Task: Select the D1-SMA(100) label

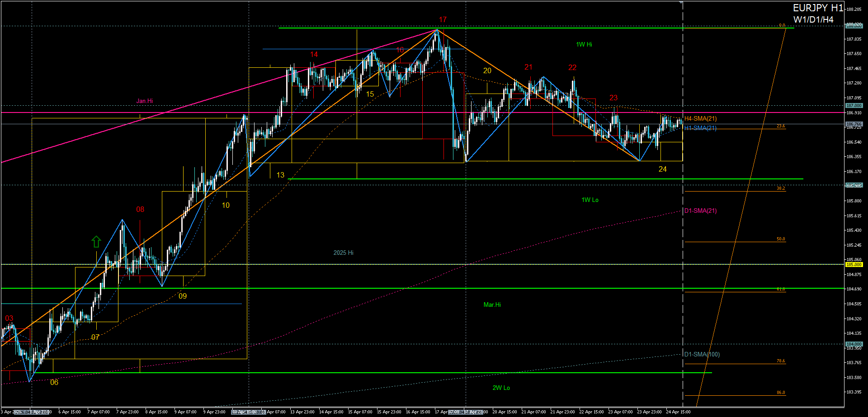Action: pos(702,355)
